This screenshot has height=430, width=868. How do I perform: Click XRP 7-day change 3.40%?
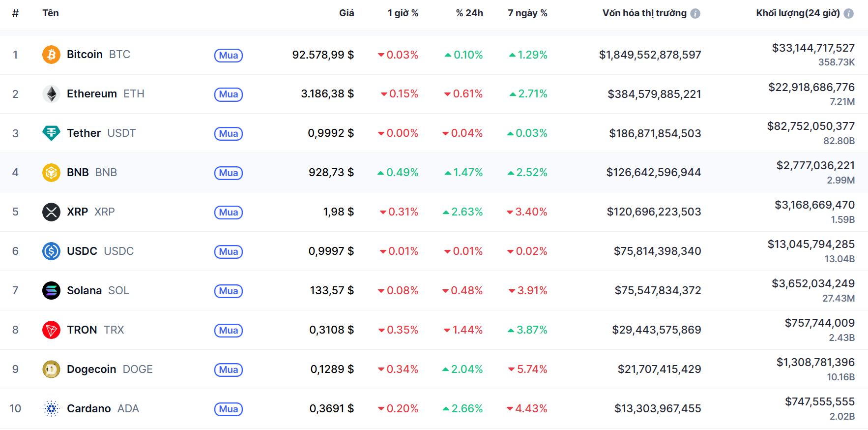(x=527, y=212)
